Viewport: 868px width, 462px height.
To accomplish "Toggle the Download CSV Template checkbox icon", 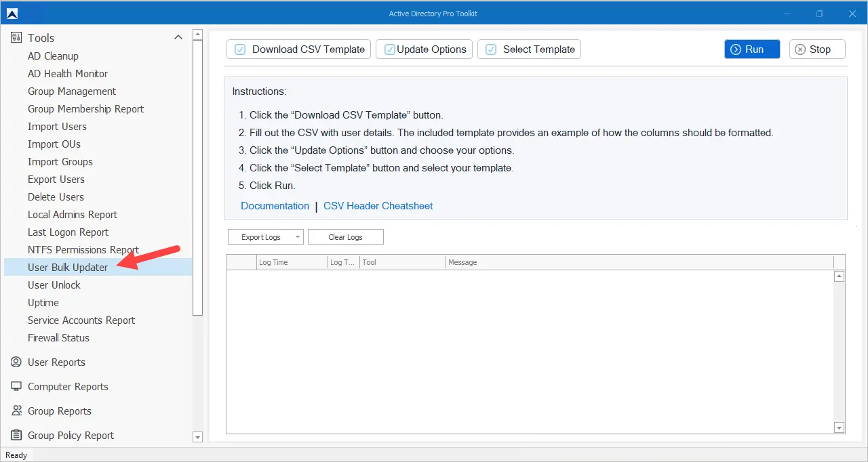I will (x=240, y=49).
